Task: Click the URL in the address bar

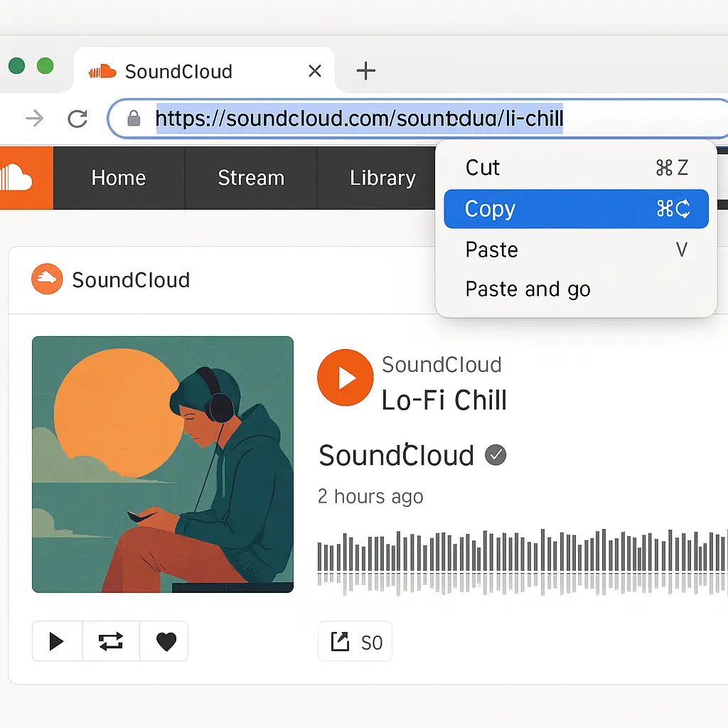Action: 359,119
